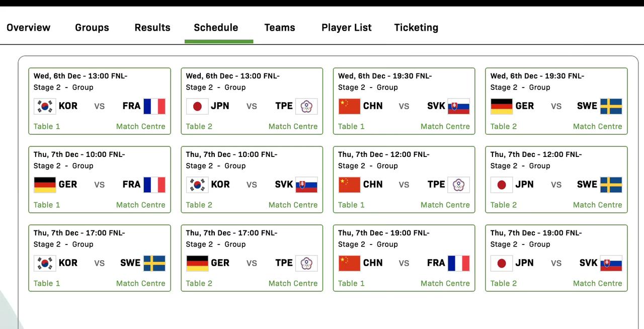The height and width of the screenshot is (329, 644).
Task: Open Match Centre for KOR vs FRA
Action: (x=141, y=126)
